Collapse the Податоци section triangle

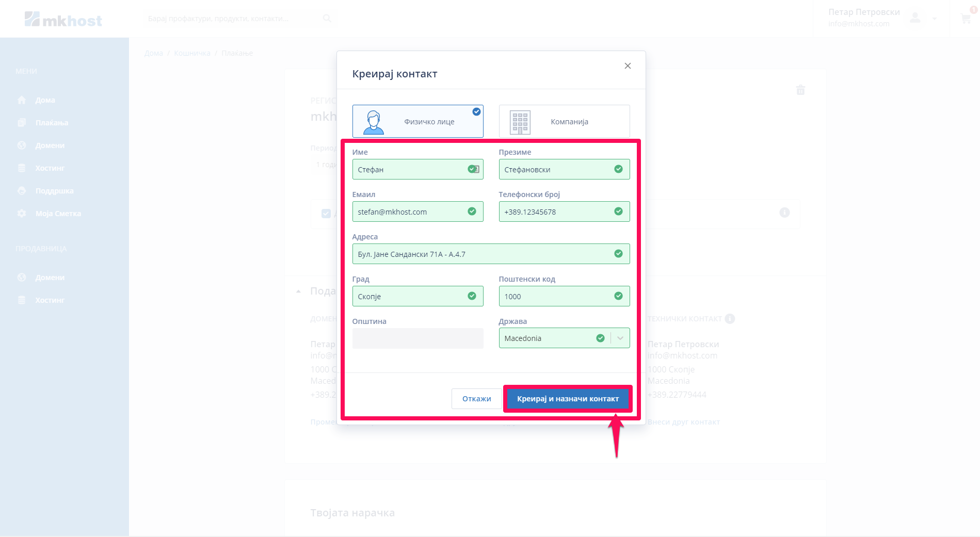[x=298, y=291]
